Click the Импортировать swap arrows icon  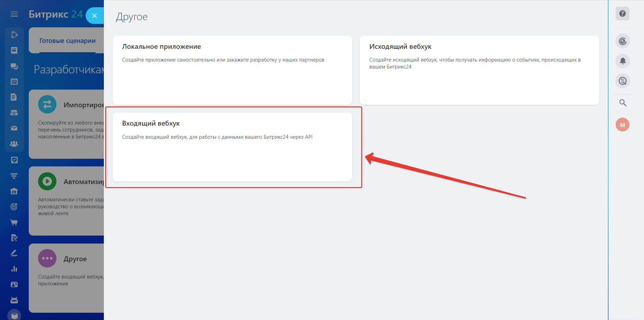pyautogui.click(x=47, y=104)
